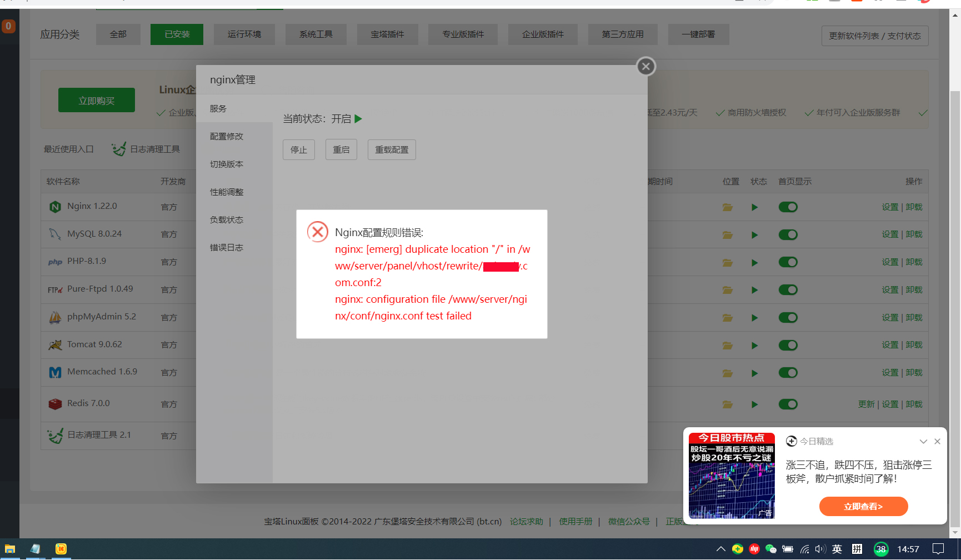Open File Explorer in the taskbar

10,549
